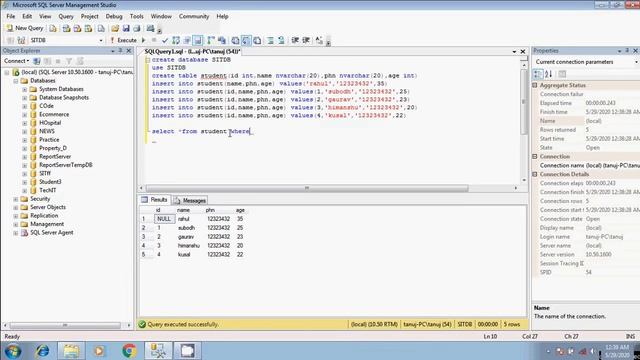The width and height of the screenshot is (640, 360).
Task: Click the Execute button
Action: [123, 40]
